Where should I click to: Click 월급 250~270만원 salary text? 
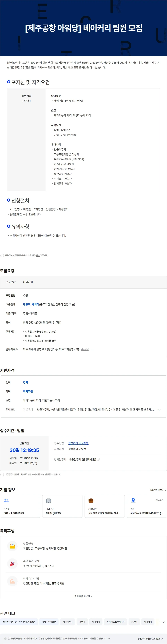[42, 323]
